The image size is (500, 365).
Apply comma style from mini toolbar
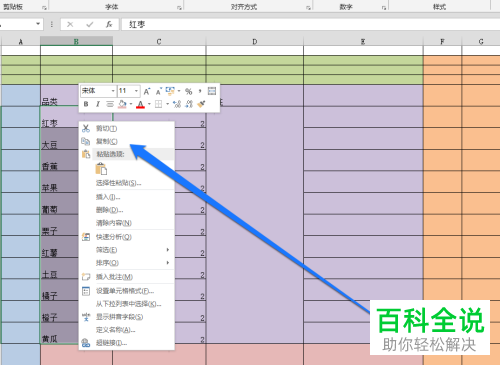(200, 91)
